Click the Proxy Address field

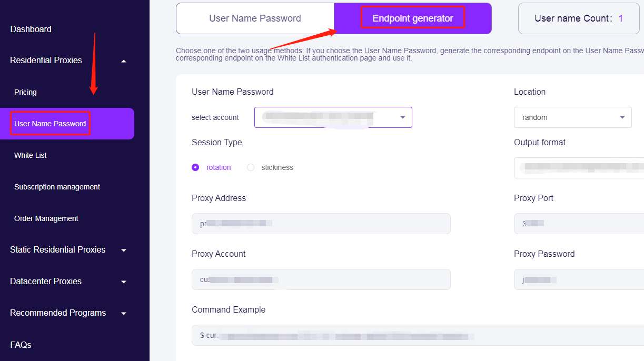pyautogui.click(x=321, y=224)
